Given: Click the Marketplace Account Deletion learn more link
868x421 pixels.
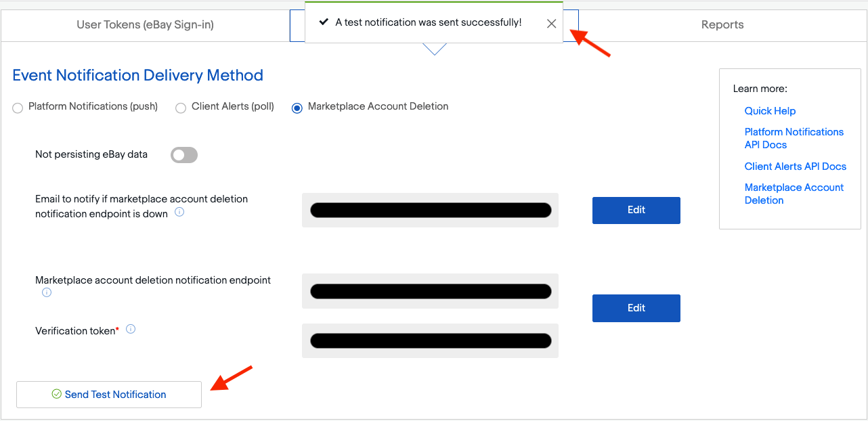Looking at the screenshot, I should [x=794, y=194].
